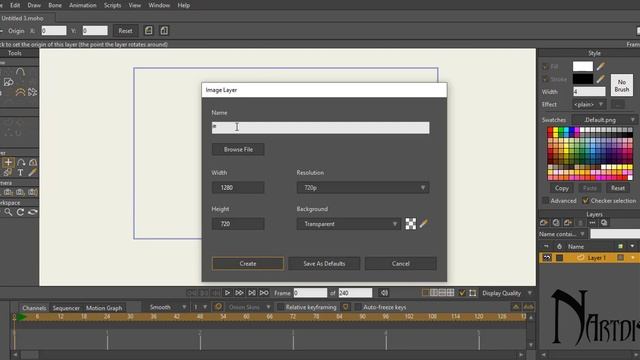Select the Eyedropper tool in layer tools

pos(32,173)
